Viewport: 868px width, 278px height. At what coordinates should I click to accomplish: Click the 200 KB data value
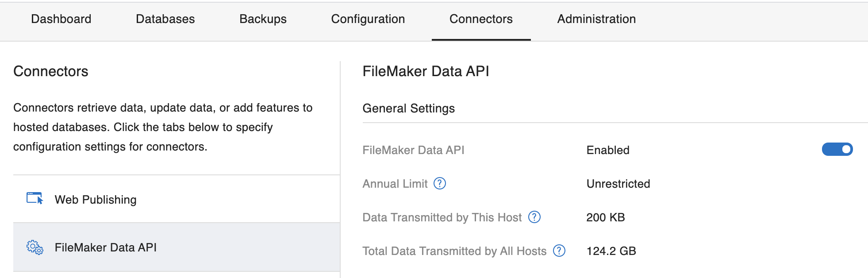coord(605,217)
